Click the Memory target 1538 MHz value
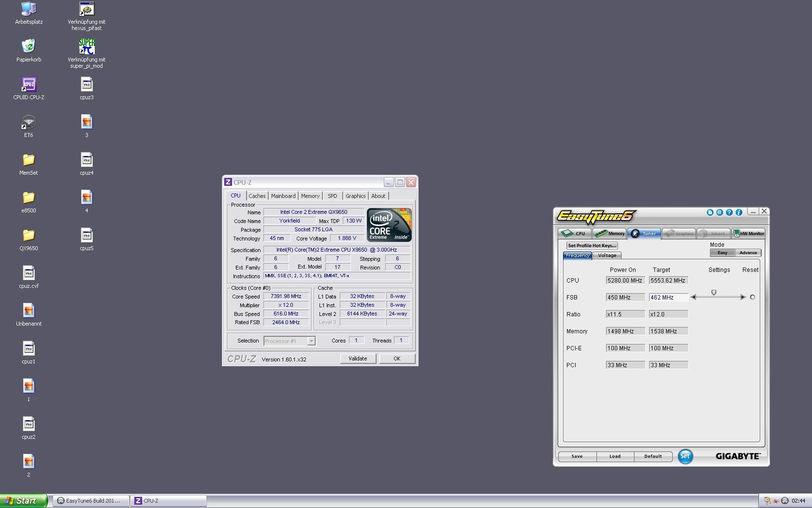The width and height of the screenshot is (812, 508). tap(668, 331)
